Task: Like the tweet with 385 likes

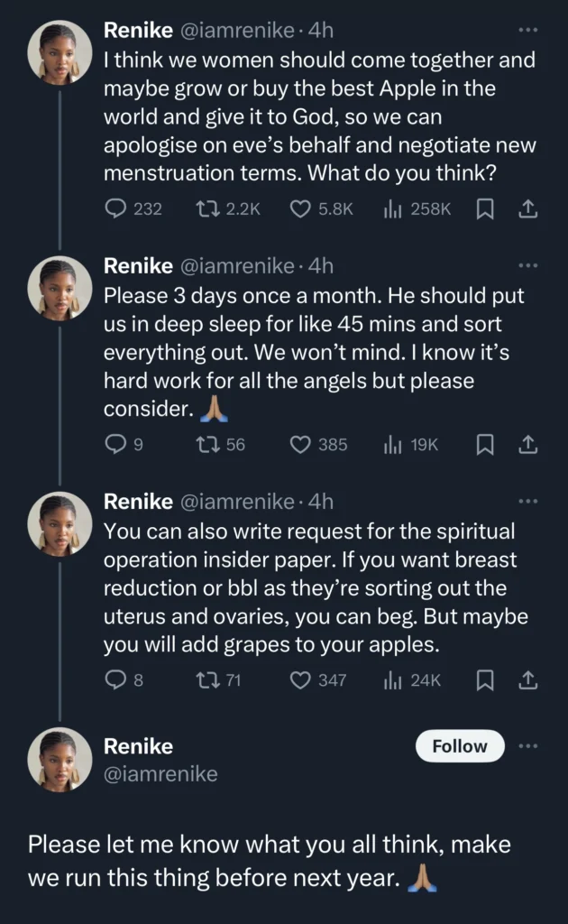Action: point(300,444)
